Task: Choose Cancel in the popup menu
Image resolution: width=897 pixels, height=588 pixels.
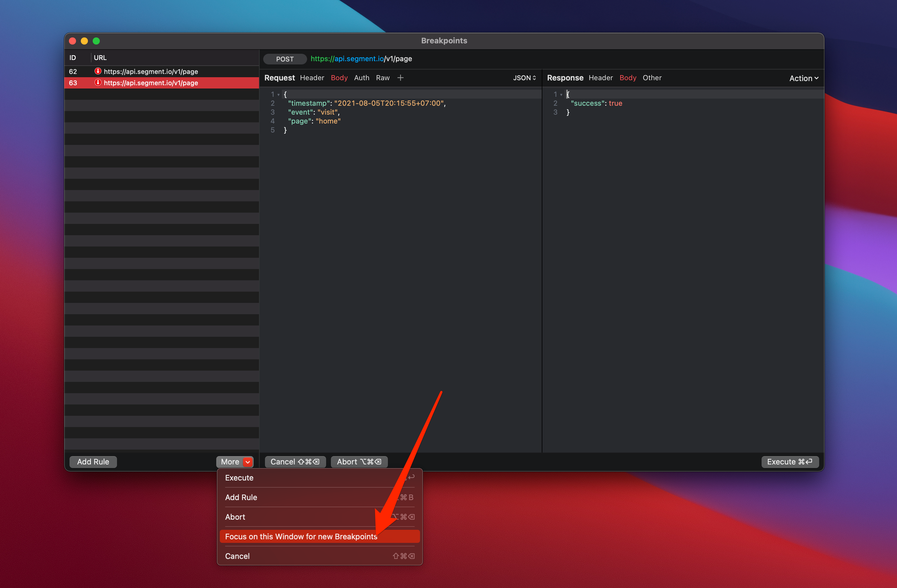Action: coord(237,556)
